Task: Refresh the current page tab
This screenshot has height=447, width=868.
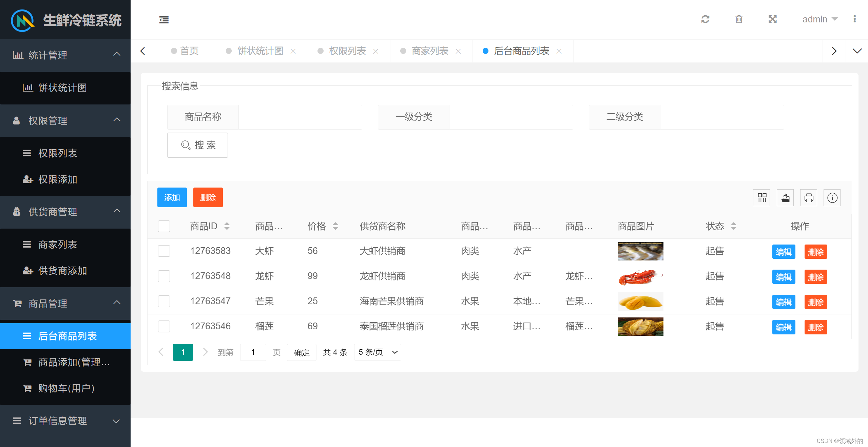Action: (705, 19)
